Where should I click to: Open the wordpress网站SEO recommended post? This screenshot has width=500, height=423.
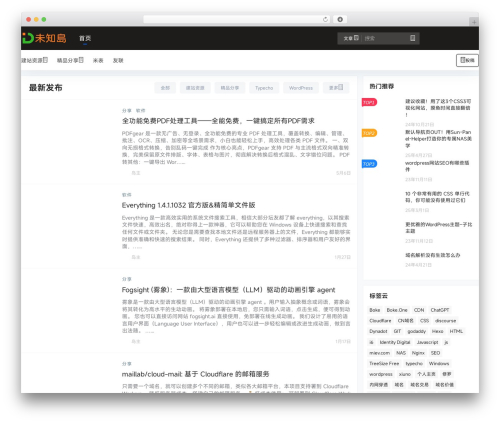(x=437, y=166)
